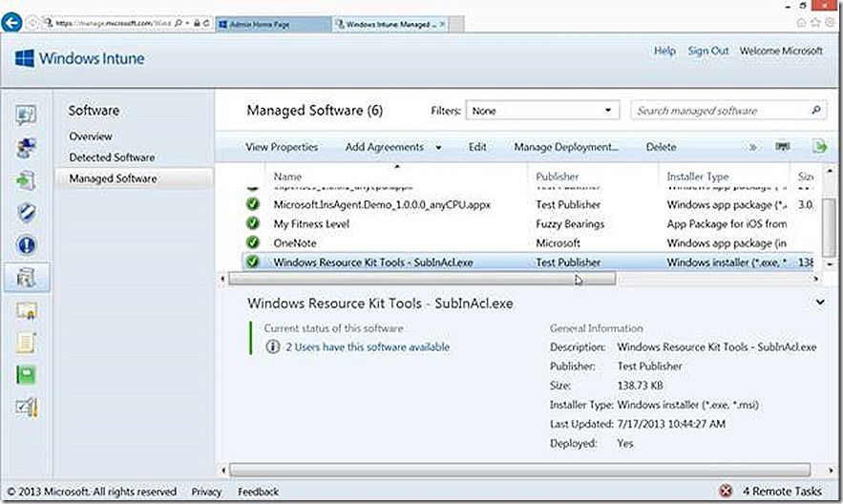This screenshot has width=843, height=504.
Task: Click the green export icon in toolbar
Action: [x=820, y=146]
